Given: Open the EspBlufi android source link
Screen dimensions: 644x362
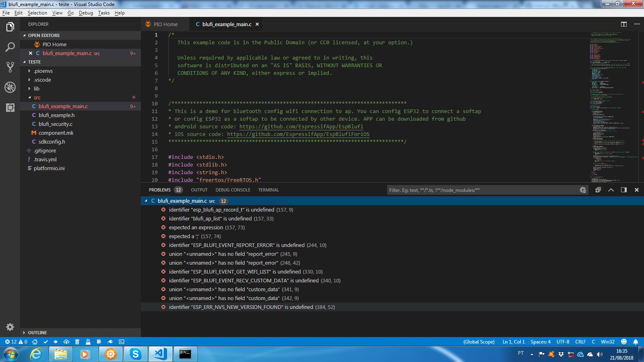Looking at the screenshot, I should click(301, 126).
